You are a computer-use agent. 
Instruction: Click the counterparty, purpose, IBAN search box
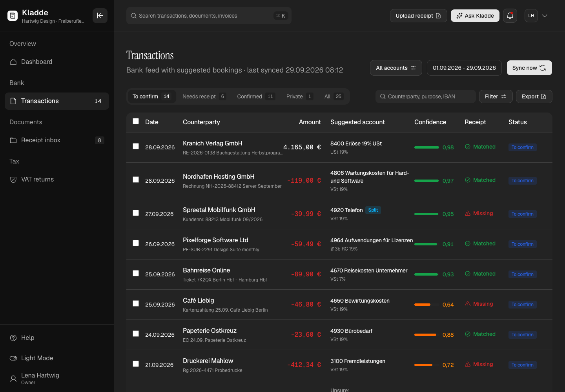(426, 96)
